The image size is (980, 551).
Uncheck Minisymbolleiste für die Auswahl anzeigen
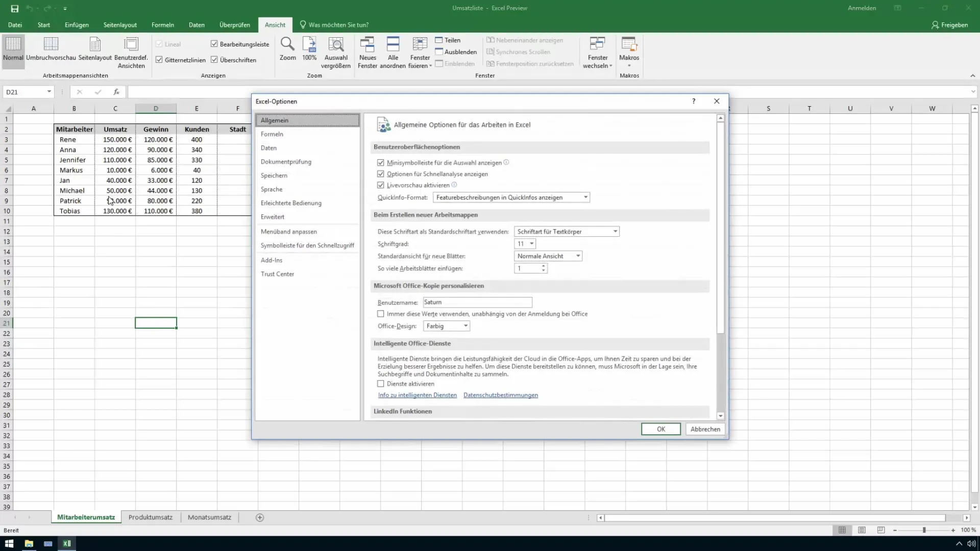click(381, 163)
